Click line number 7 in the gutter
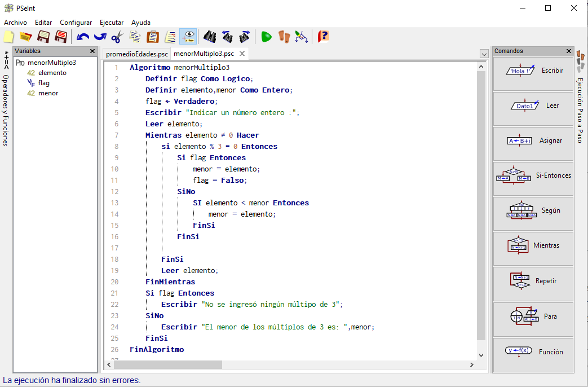This screenshot has height=387, width=588. (x=116, y=135)
